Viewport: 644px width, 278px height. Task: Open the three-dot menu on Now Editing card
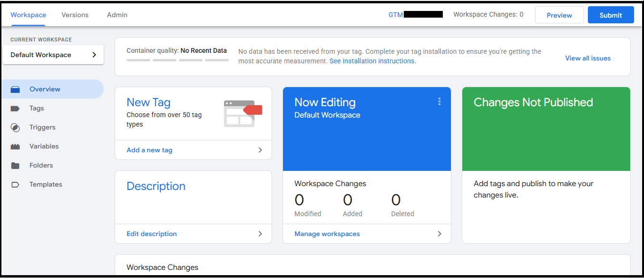[x=439, y=101]
